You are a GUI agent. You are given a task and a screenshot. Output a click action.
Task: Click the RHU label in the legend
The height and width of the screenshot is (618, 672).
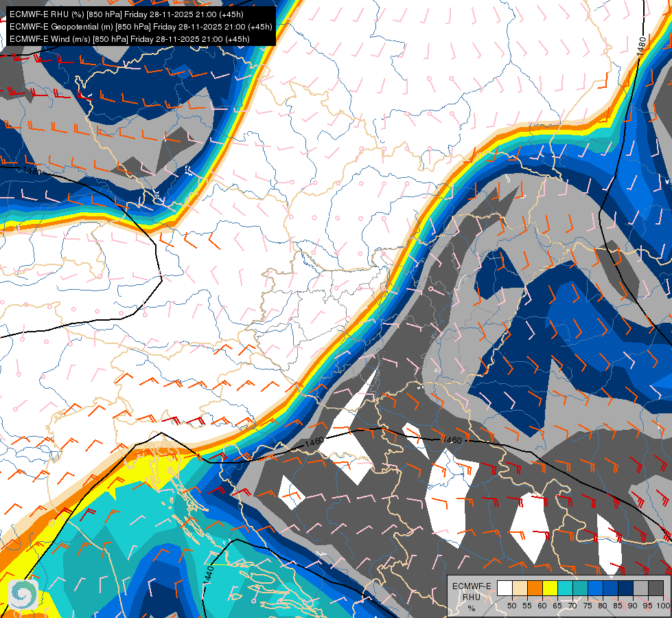click(472, 597)
